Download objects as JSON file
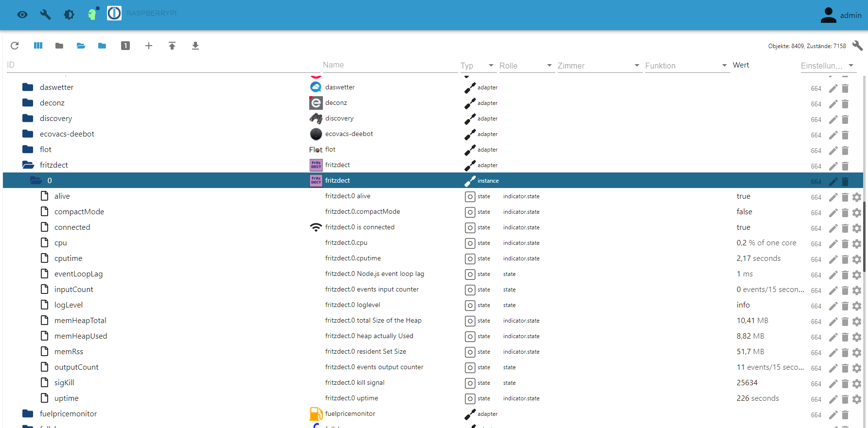This screenshot has height=428, width=868. pyautogui.click(x=195, y=46)
